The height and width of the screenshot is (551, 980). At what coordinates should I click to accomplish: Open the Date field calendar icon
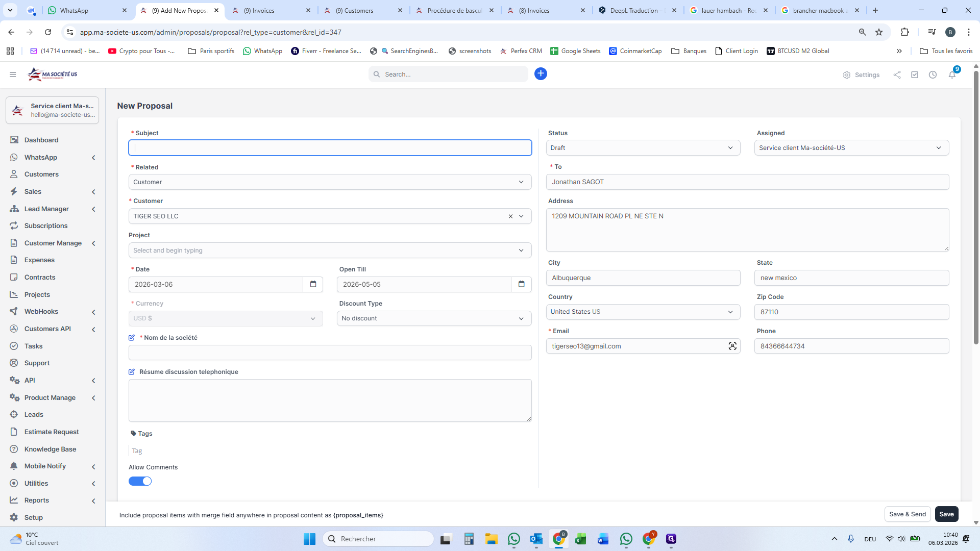(313, 284)
